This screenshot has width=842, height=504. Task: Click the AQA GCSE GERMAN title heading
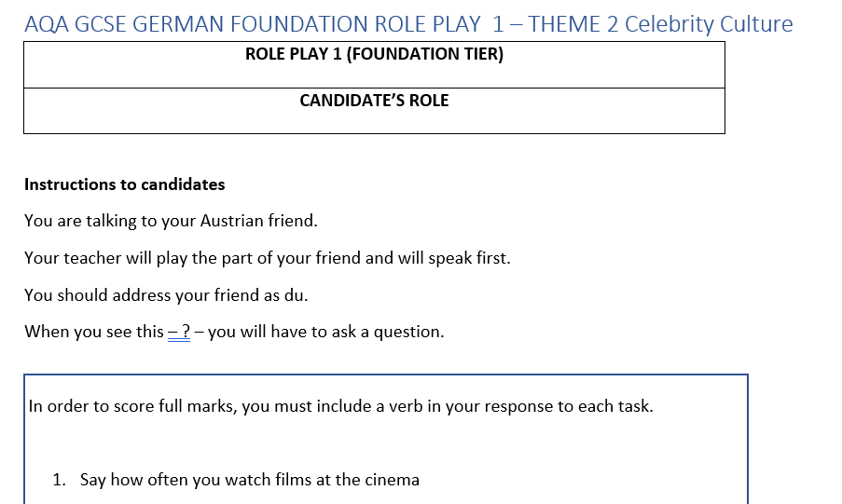click(x=408, y=24)
